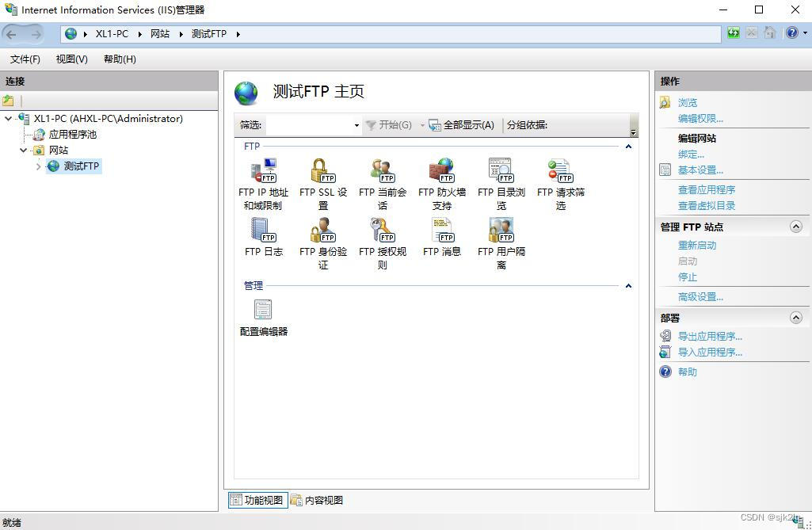Open the FTP firewall support feature
812x530 pixels.
(442, 185)
